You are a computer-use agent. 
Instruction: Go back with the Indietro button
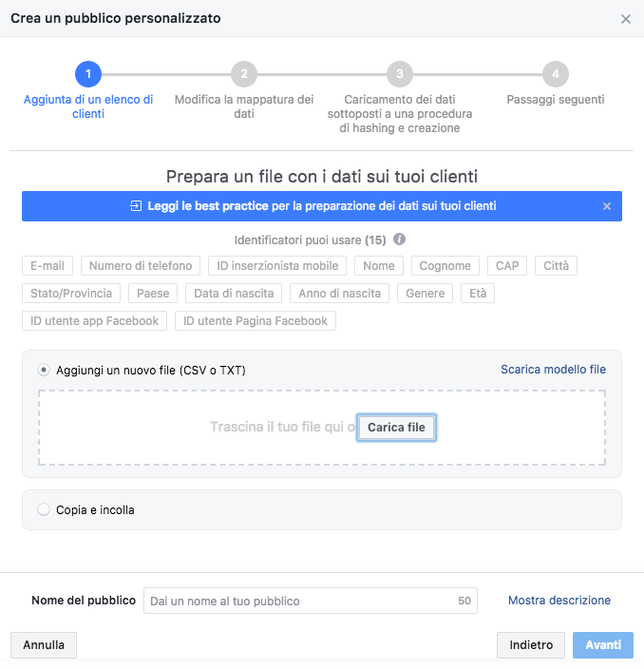[x=531, y=644]
